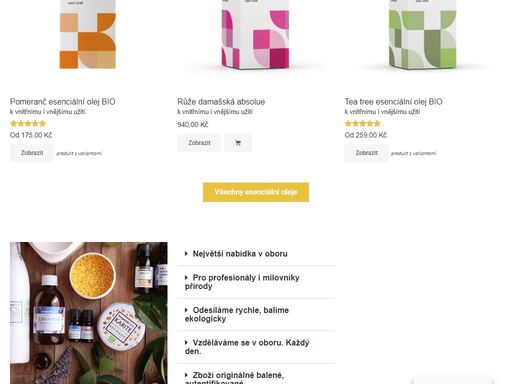Viewport: 512px width, 384px height.
Task: Open Růže damašská absolue title link
Action: [221, 102]
